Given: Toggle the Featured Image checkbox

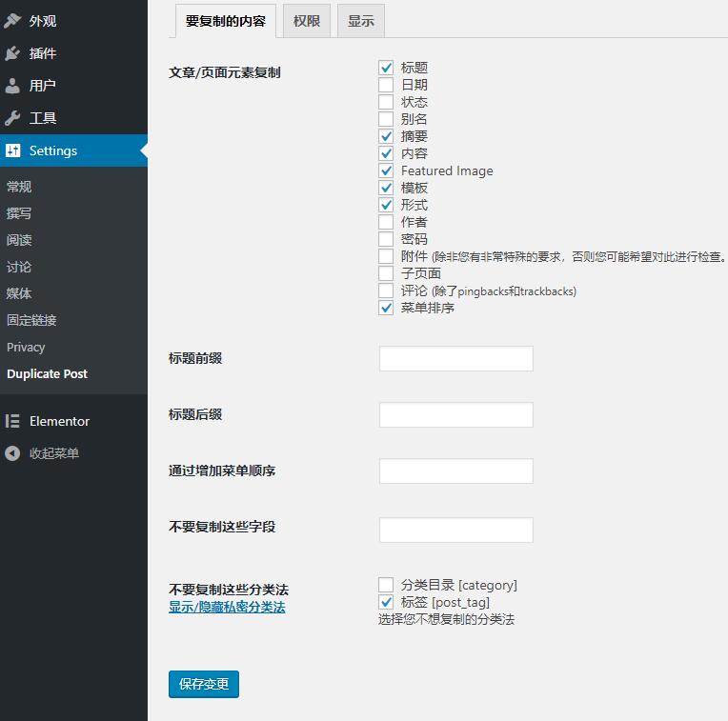Looking at the screenshot, I should [x=386, y=170].
